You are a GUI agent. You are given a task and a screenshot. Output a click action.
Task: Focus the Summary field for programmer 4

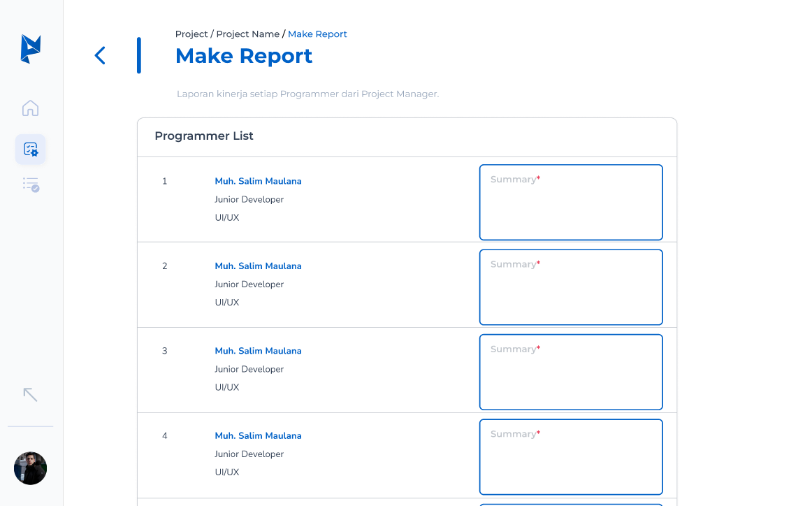pyautogui.click(x=571, y=457)
